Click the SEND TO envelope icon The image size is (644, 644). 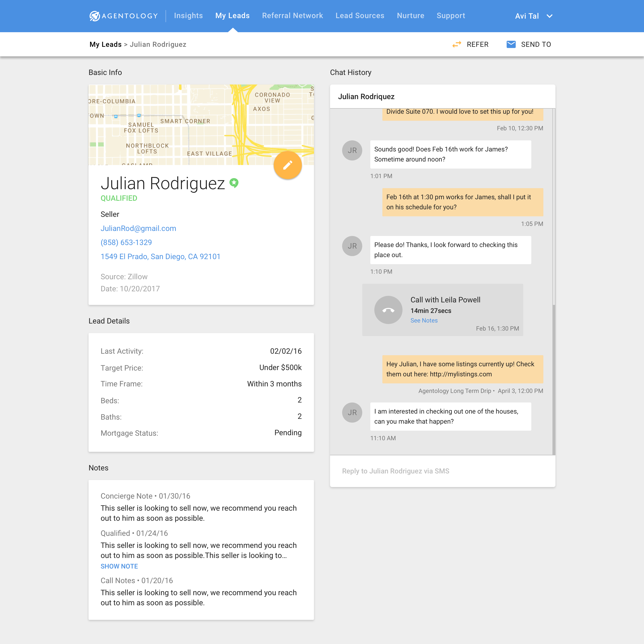[x=511, y=44]
